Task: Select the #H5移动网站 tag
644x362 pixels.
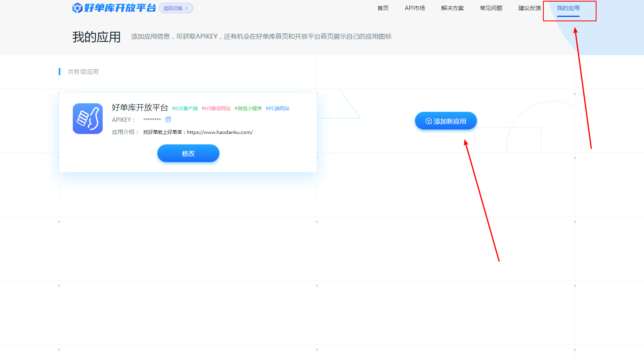Action: click(x=217, y=108)
